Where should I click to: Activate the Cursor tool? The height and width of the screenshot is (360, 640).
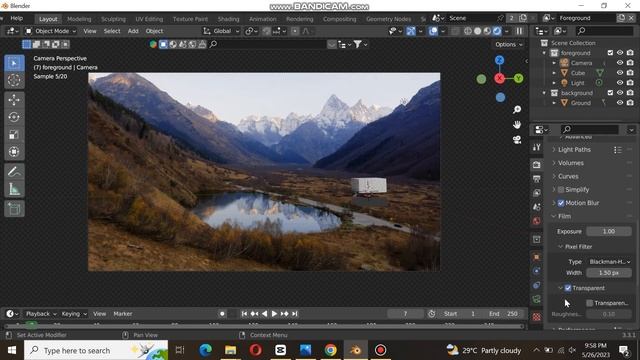pyautogui.click(x=14, y=80)
